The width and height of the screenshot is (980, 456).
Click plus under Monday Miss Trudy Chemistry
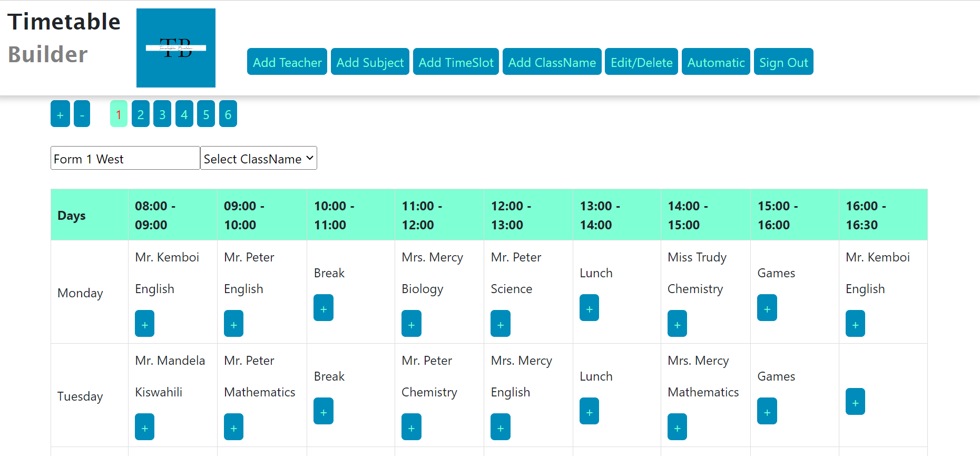click(677, 324)
